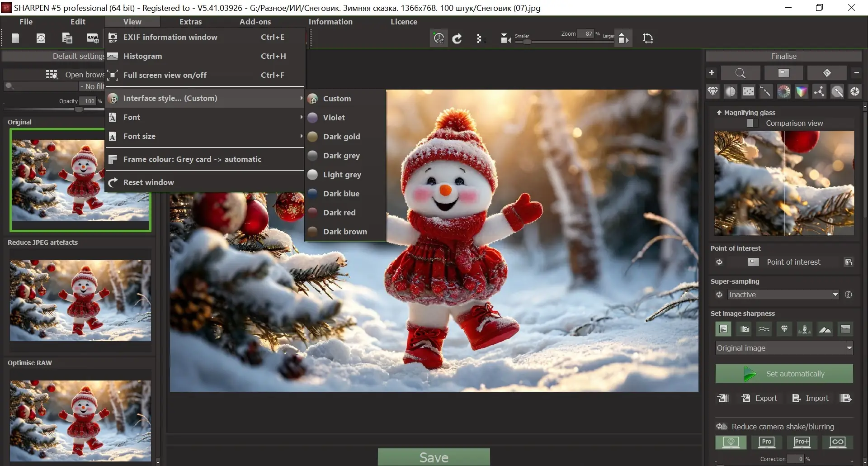Choose the camera sharpness preset icon
This screenshot has width=868, height=466.
click(x=745, y=329)
